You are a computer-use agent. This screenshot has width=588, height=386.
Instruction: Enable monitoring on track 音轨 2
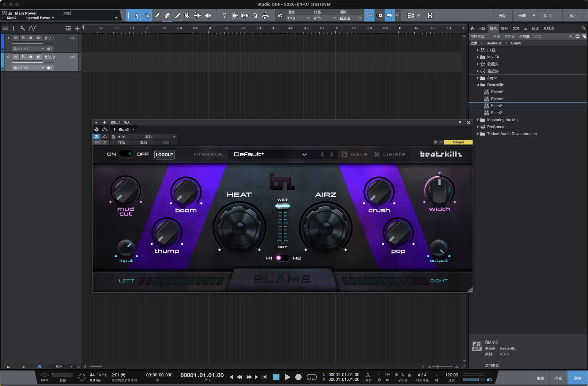pos(38,57)
